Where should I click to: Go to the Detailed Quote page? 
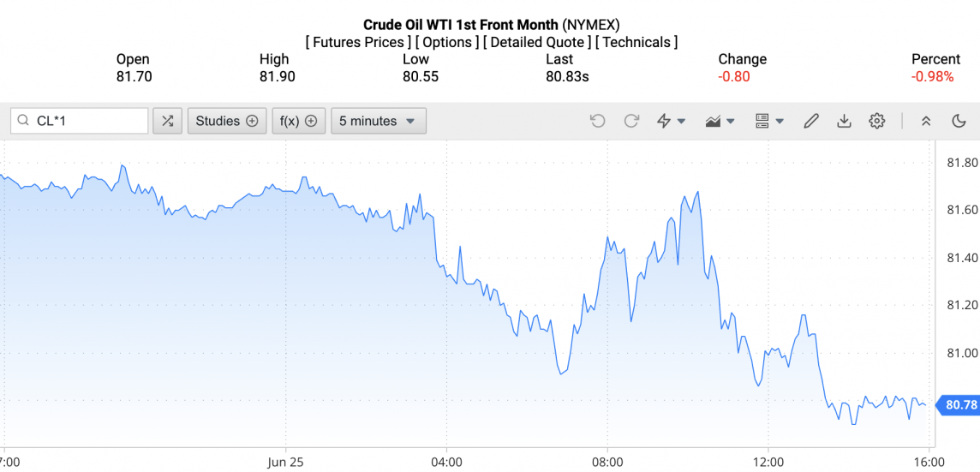click(537, 42)
